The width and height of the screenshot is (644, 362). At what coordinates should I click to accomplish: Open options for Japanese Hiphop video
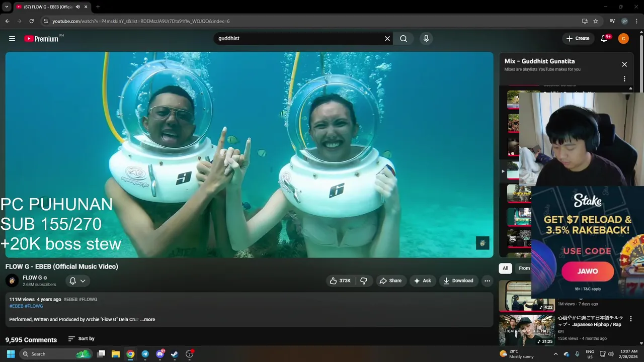631,319
